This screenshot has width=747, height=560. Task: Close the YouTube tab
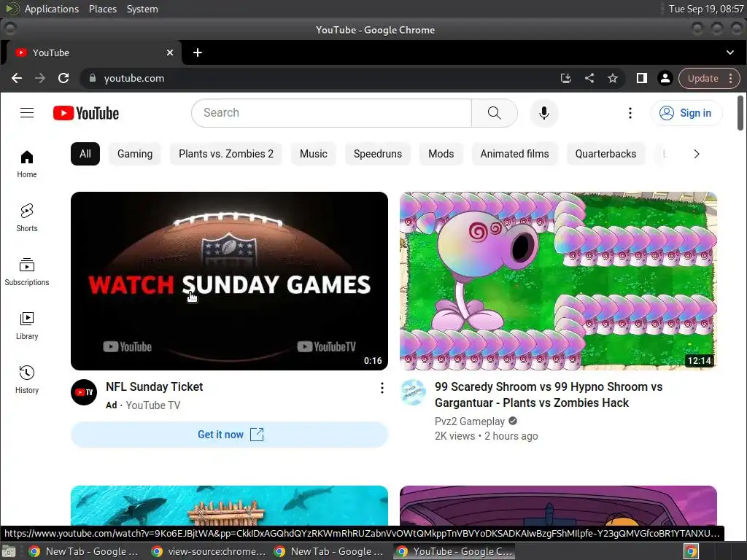(x=170, y=52)
